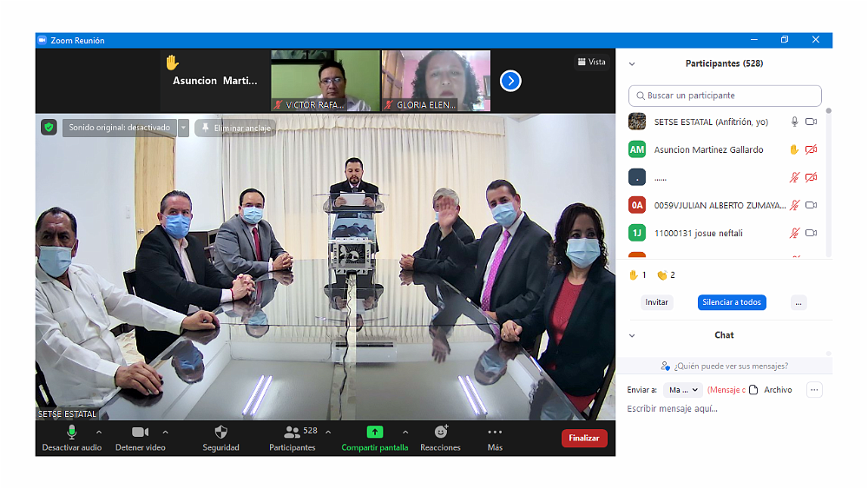868x489 pixels.
Task: Click the Más three-dots icon
Action: tap(495, 432)
